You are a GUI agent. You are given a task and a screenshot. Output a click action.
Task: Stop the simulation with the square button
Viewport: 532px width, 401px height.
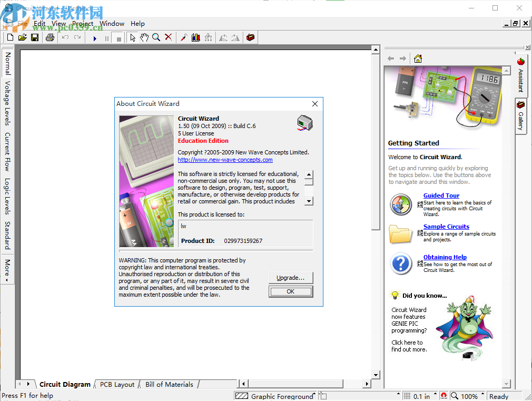pyautogui.click(x=119, y=38)
